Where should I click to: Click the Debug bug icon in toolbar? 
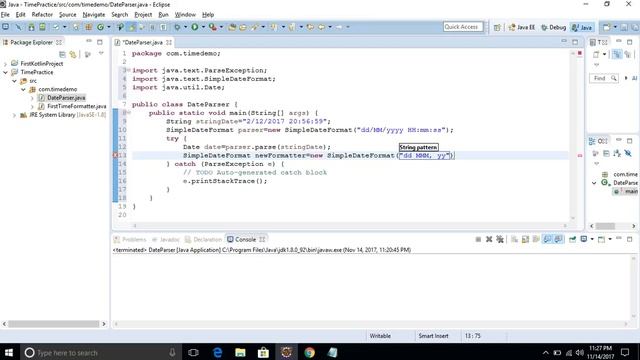coord(177,27)
